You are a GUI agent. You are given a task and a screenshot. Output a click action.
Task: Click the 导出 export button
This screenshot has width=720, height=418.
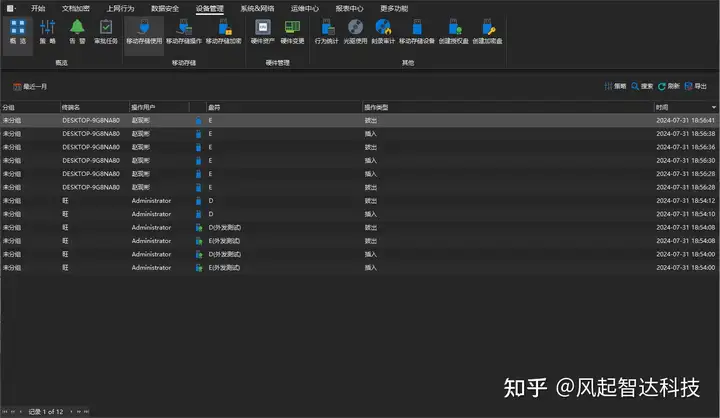pyautogui.click(x=696, y=86)
